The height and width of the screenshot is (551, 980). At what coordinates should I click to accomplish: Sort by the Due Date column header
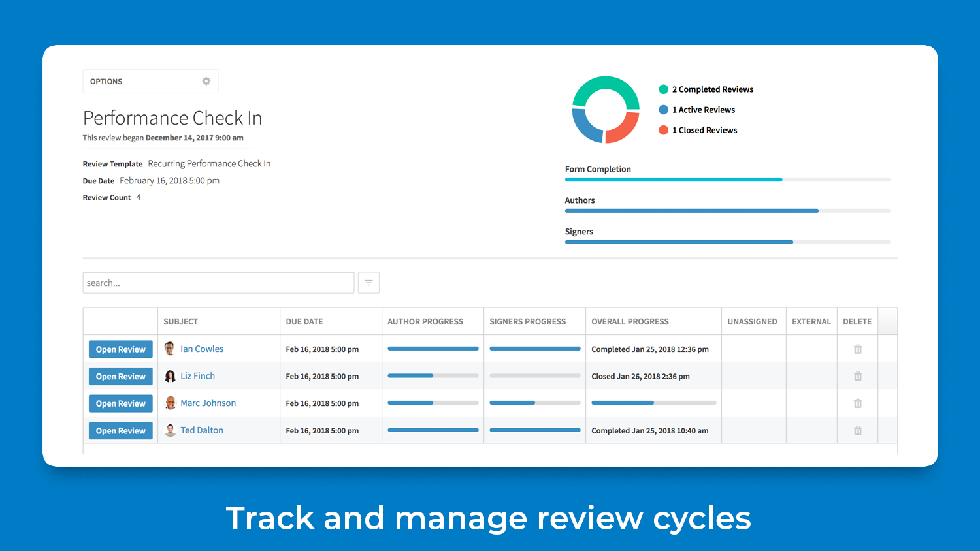point(304,321)
